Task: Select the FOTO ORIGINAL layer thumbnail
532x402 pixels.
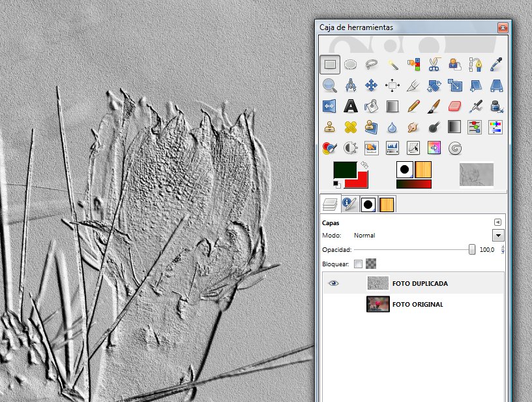Action: coord(377,304)
